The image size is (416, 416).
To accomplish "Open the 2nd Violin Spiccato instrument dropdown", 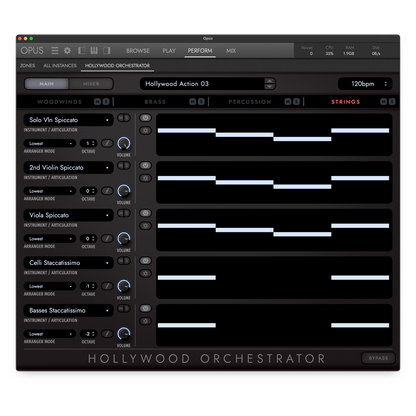I will point(68,168).
